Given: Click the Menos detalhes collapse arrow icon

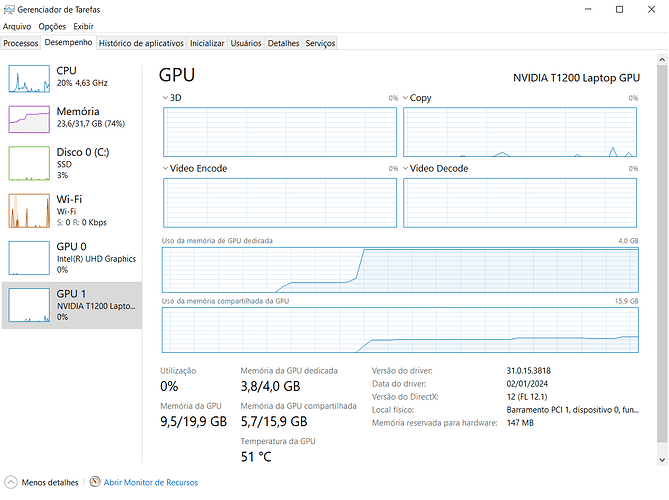Looking at the screenshot, I should click(x=10, y=482).
